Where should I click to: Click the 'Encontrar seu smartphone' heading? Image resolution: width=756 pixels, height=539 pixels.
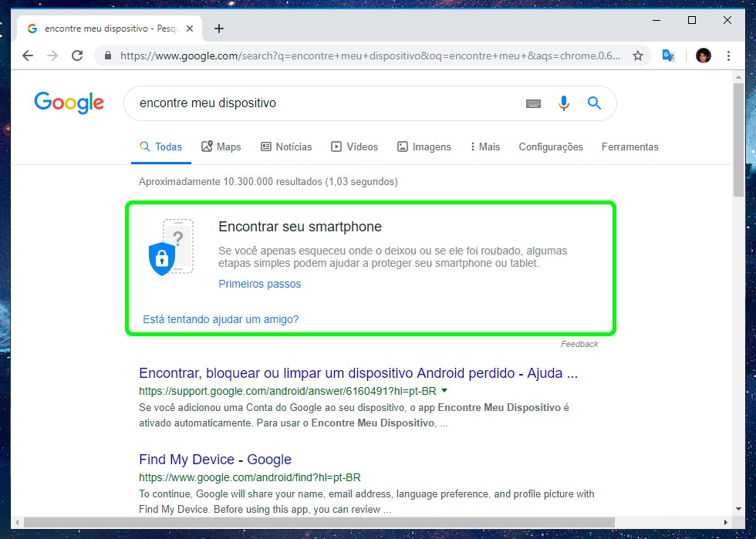(300, 227)
